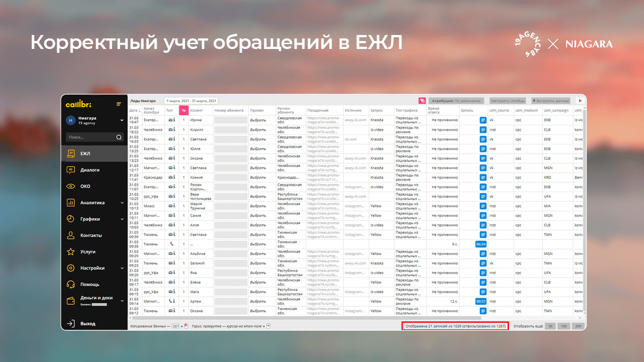Collapse the sidebar with the hamburger icon
Screen dimensions: 644x362
(119, 104)
